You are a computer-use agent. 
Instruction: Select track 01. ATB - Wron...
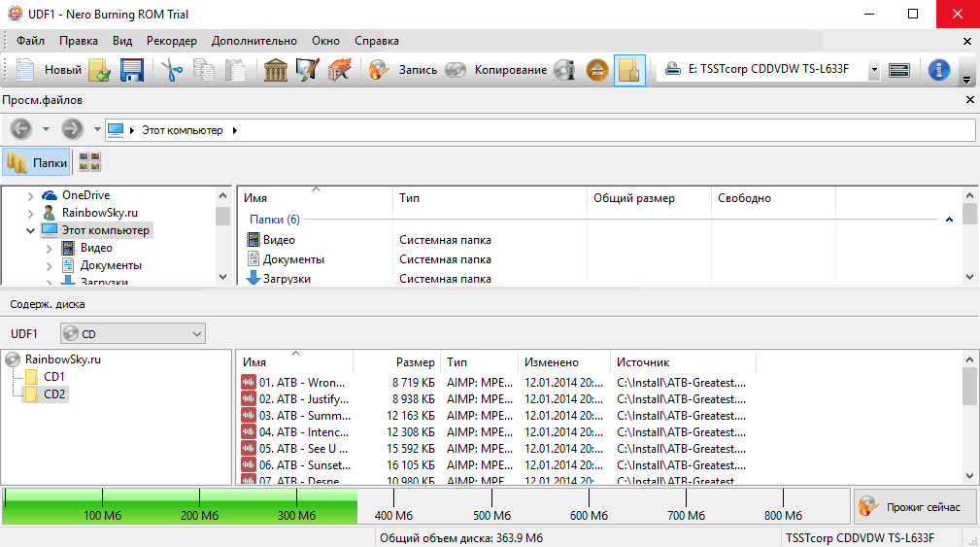coord(302,383)
